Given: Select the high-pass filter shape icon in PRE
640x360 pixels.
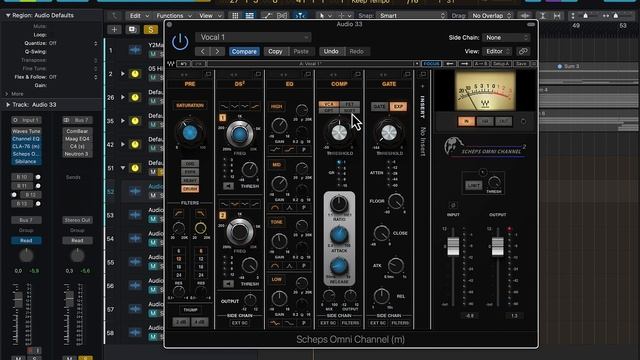Looking at the screenshot, I should pyautogui.click(x=179, y=213).
